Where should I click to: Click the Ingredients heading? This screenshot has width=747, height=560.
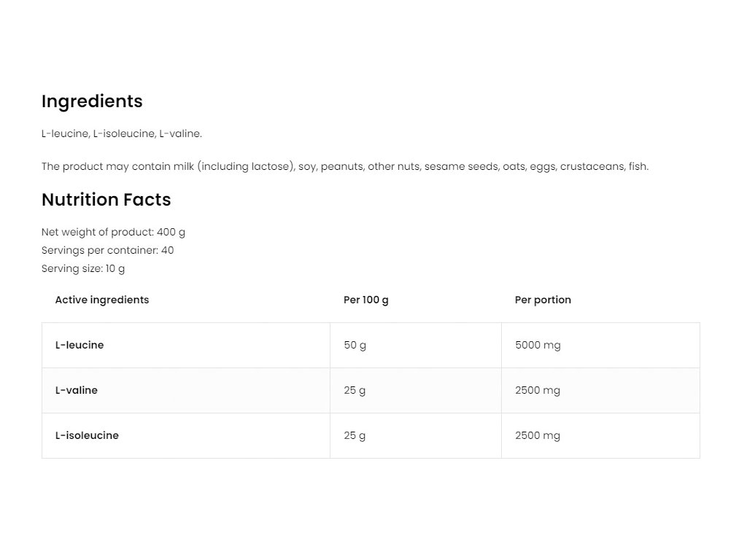(92, 101)
